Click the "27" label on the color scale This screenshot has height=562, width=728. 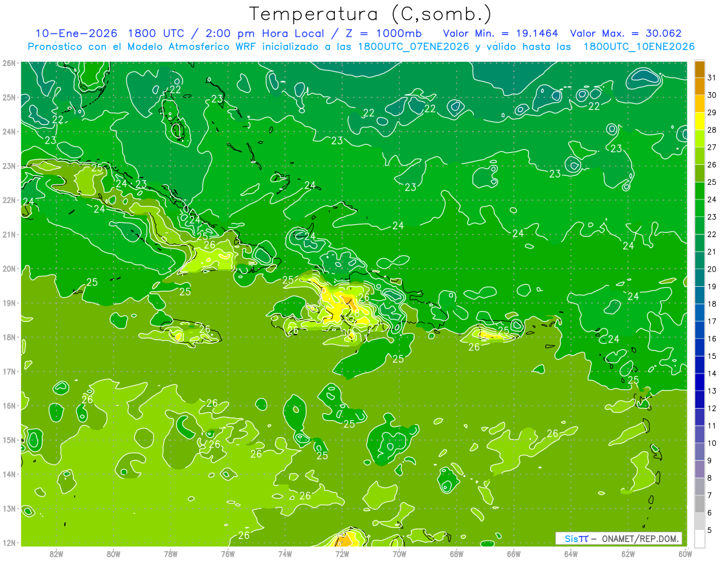pyautogui.click(x=712, y=147)
